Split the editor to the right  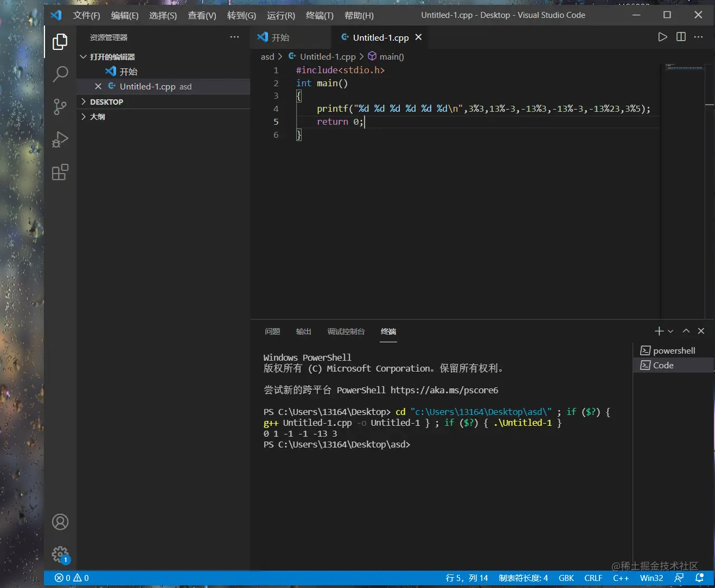[x=681, y=37]
